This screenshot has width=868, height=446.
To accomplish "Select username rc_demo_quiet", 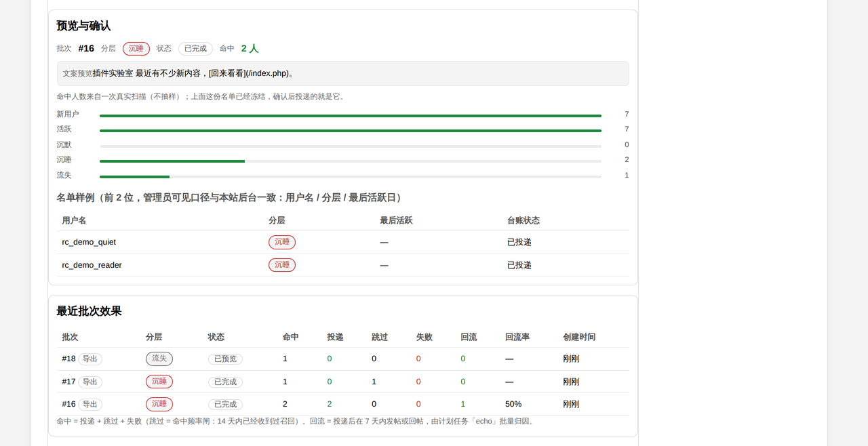I will tap(89, 242).
